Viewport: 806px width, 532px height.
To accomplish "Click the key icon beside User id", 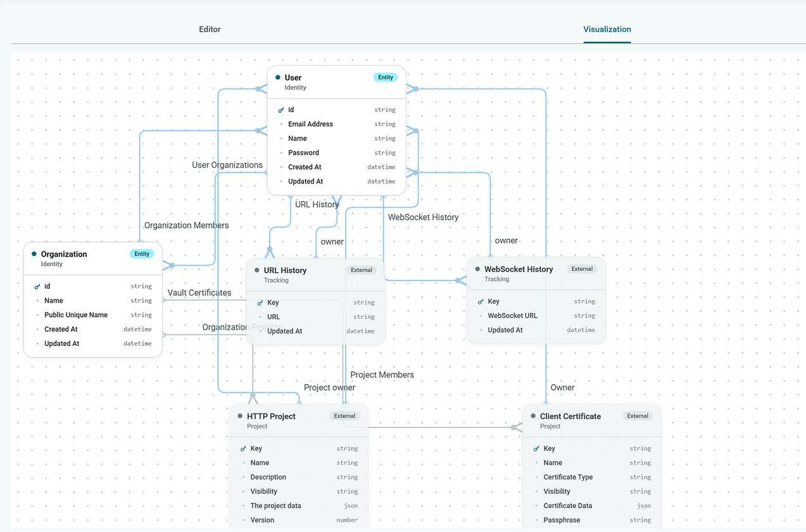I will [x=281, y=110].
